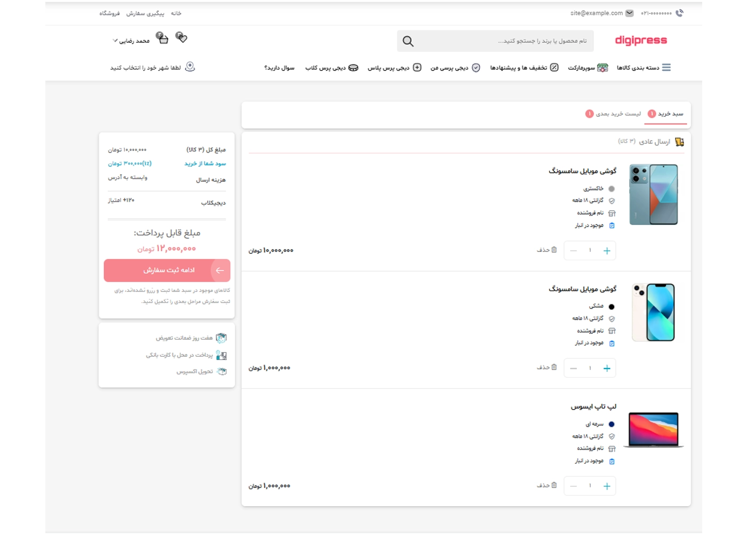This screenshot has height=560, width=747.
Task: Click seller store icon of the gray Samsung phone
Action: tap(612, 213)
